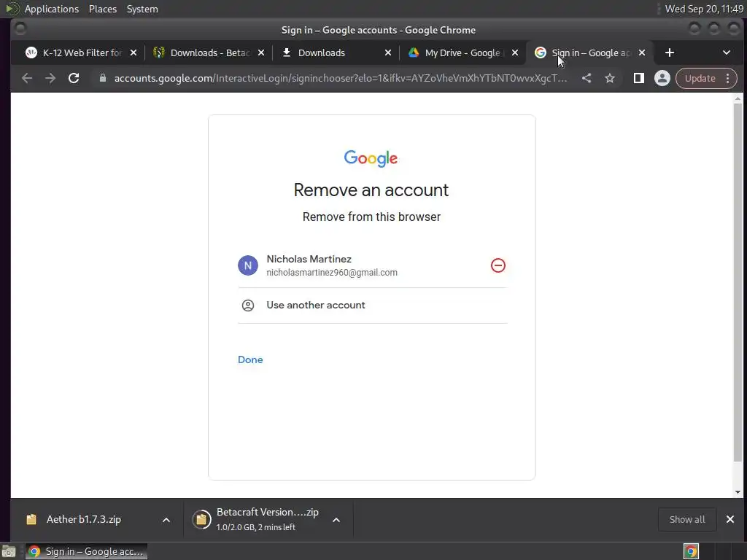
Task: Close the My Drive tab
Action: [x=515, y=52]
